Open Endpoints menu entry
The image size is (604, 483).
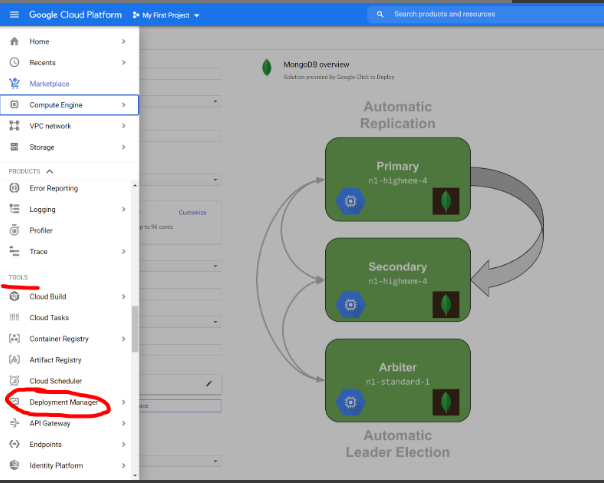pyautogui.click(x=65, y=444)
